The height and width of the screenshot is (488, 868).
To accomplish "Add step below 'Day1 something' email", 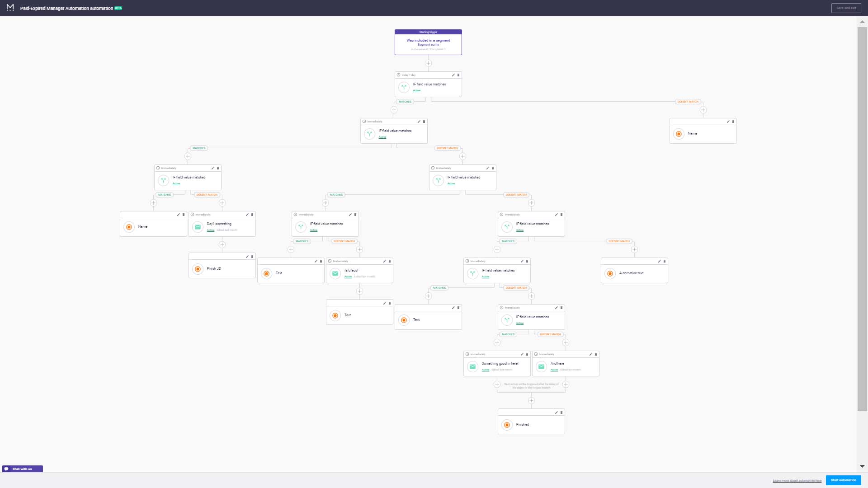I will pyautogui.click(x=222, y=245).
